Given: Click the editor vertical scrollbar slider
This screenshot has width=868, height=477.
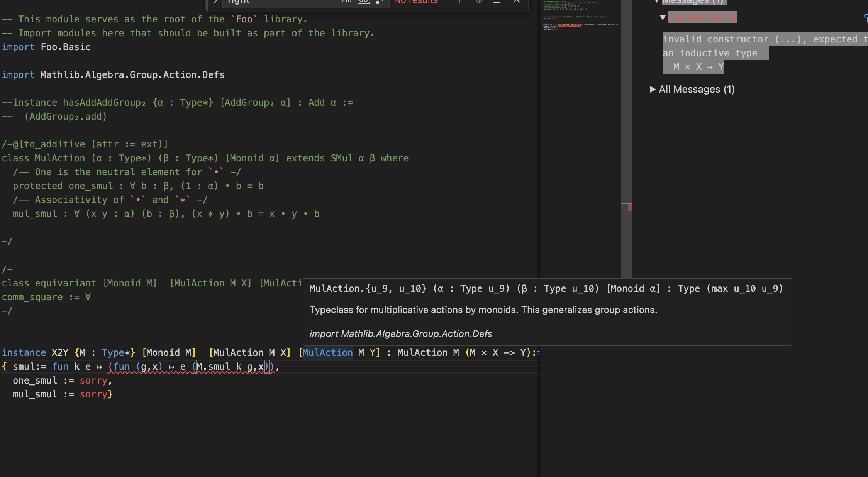Looking at the screenshot, I should pos(626,139).
